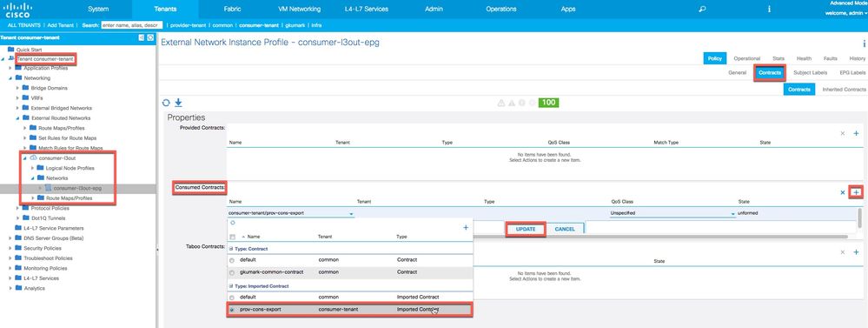The width and height of the screenshot is (868, 328).
Task: Select default common Contract radio button
Action: 231,260
